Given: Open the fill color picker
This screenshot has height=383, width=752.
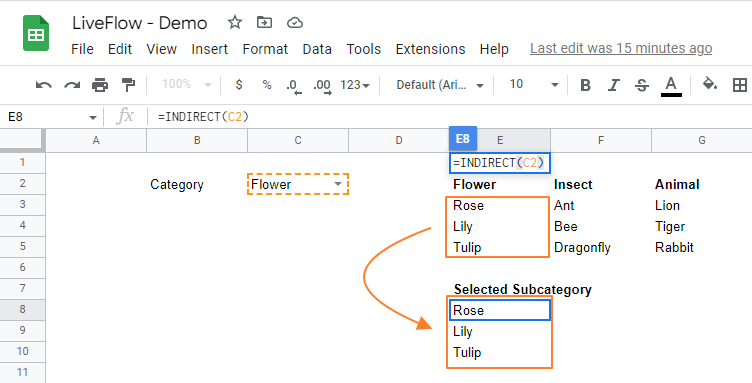Looking at the screenshot, I should pyautogui.click(x=710, y=84).
